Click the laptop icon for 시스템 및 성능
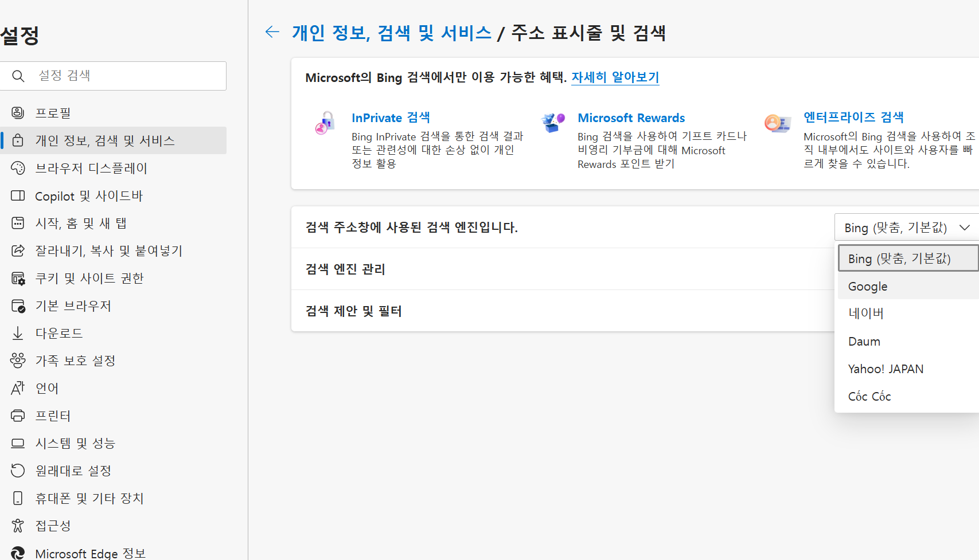 click(x=18, y=443)
